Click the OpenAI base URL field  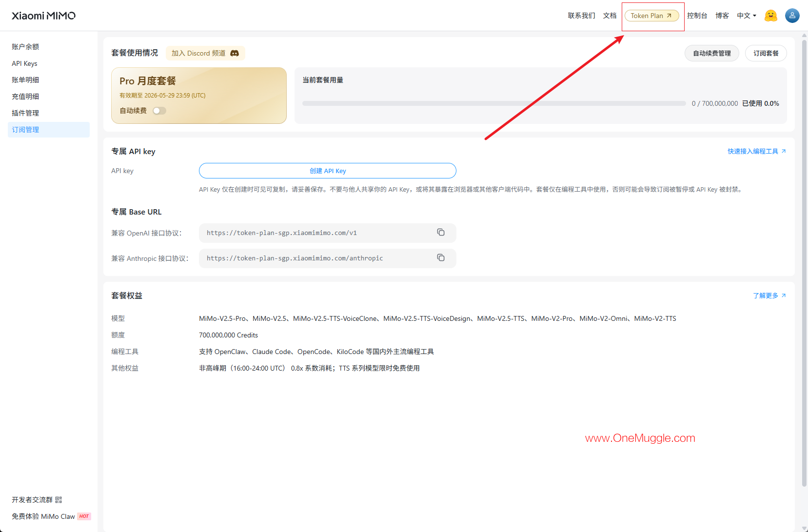pyautogui.click(x=328, y=233)
